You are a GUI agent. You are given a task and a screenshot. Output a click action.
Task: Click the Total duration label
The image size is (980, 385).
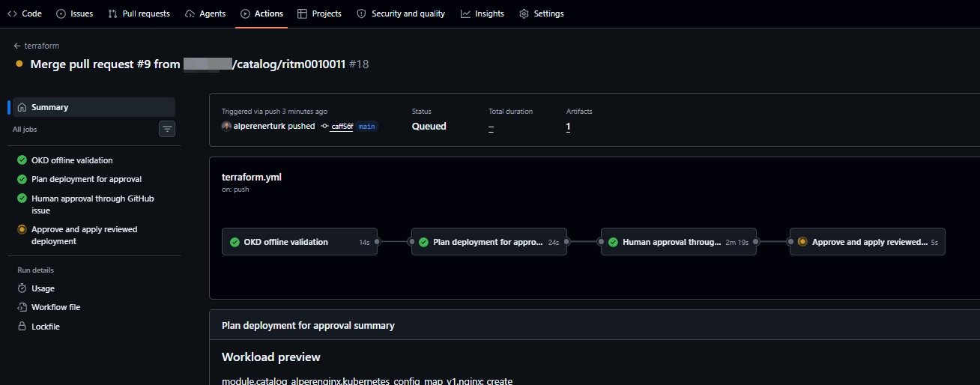(510, 111)
